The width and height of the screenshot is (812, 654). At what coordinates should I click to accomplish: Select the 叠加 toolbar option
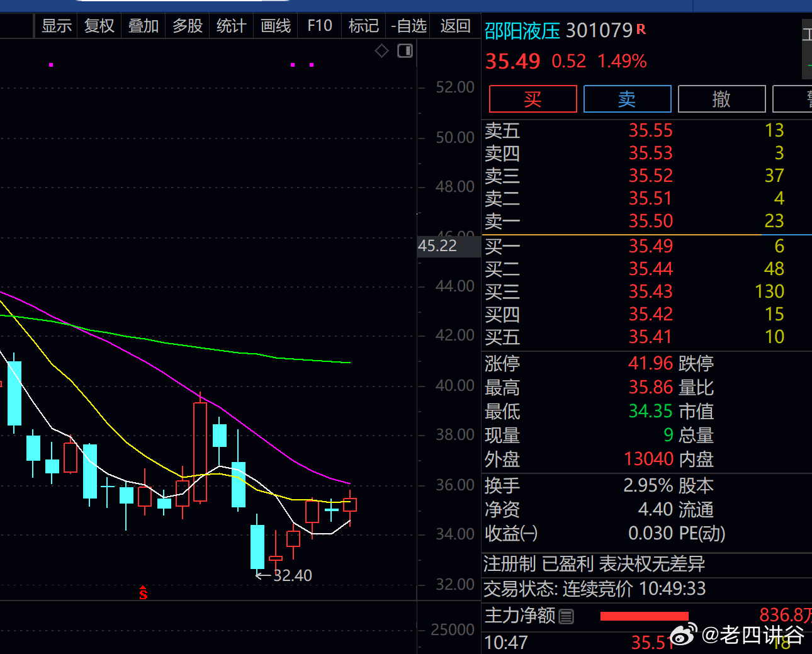point(144,26)
